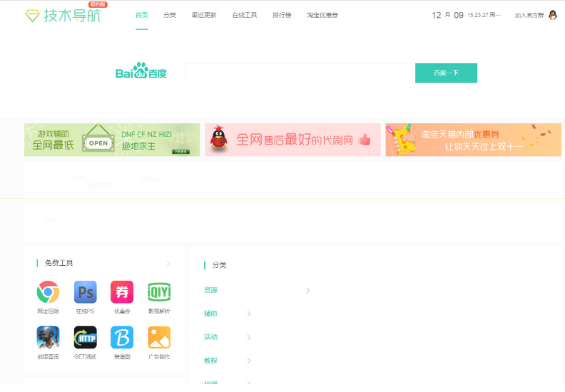The height and width of the screenshot is (392, 565).
Task: Click the QQ penguin avatar in the header
Action: tap(552, 15)
